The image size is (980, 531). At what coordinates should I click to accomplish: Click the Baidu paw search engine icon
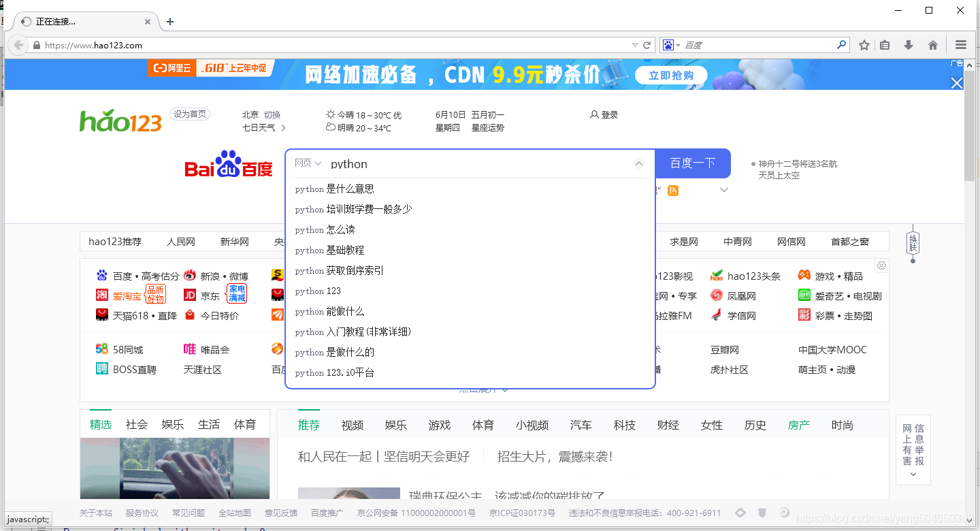668,45
